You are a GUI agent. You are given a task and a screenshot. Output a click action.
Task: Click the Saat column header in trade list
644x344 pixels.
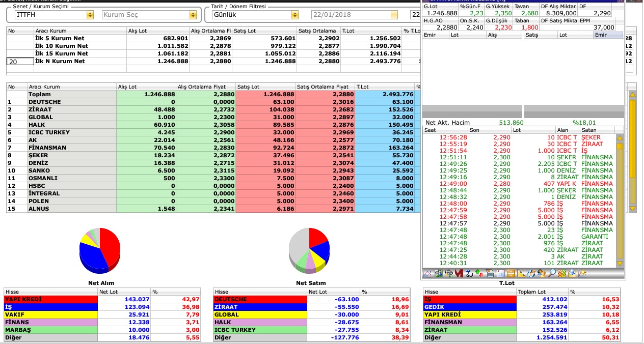(x=445, y=130)
